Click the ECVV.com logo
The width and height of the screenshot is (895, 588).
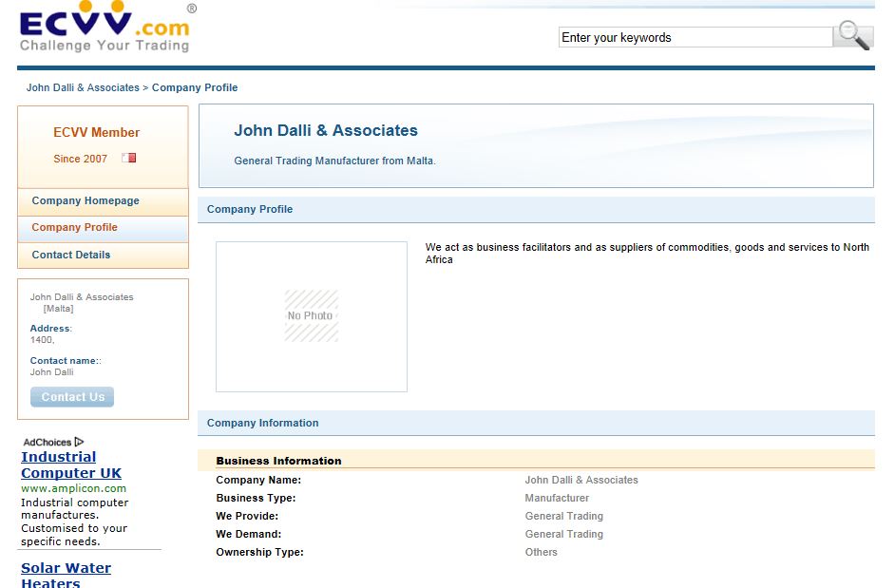pos(105,28)
